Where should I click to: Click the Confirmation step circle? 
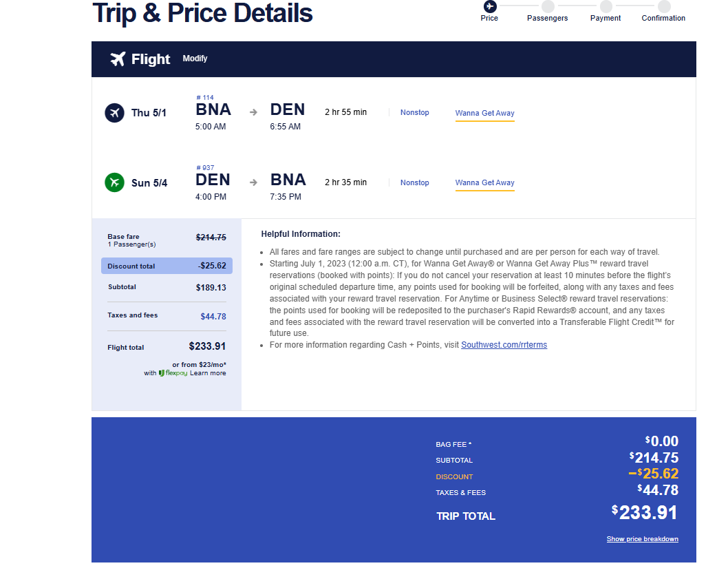[x=663, y=6]
